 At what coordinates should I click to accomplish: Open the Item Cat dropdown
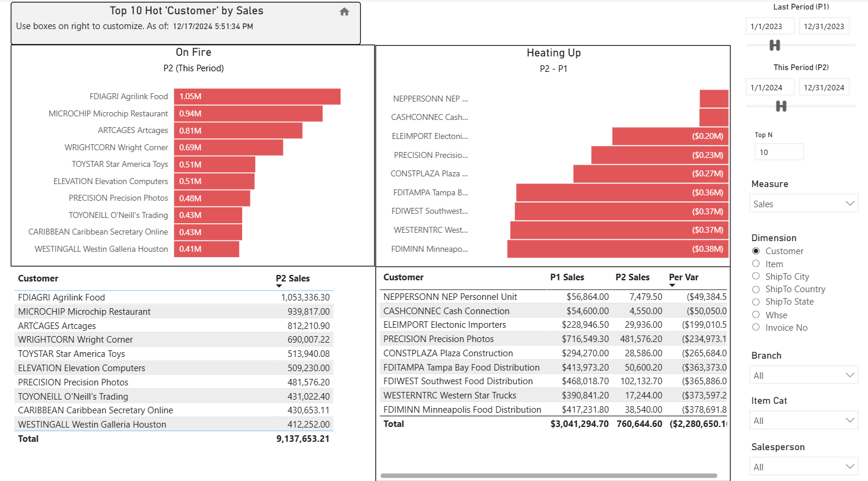pos(804,420)
